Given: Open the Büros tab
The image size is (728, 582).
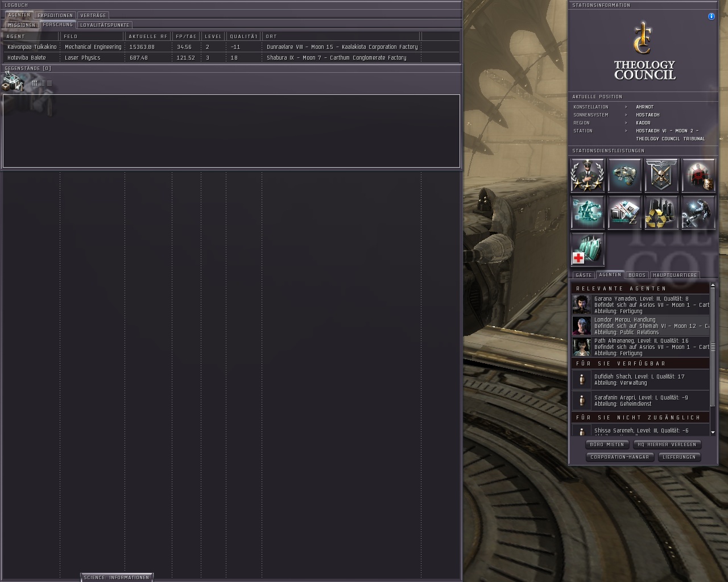Looking at the screenshot, I should tap(637, 275).
